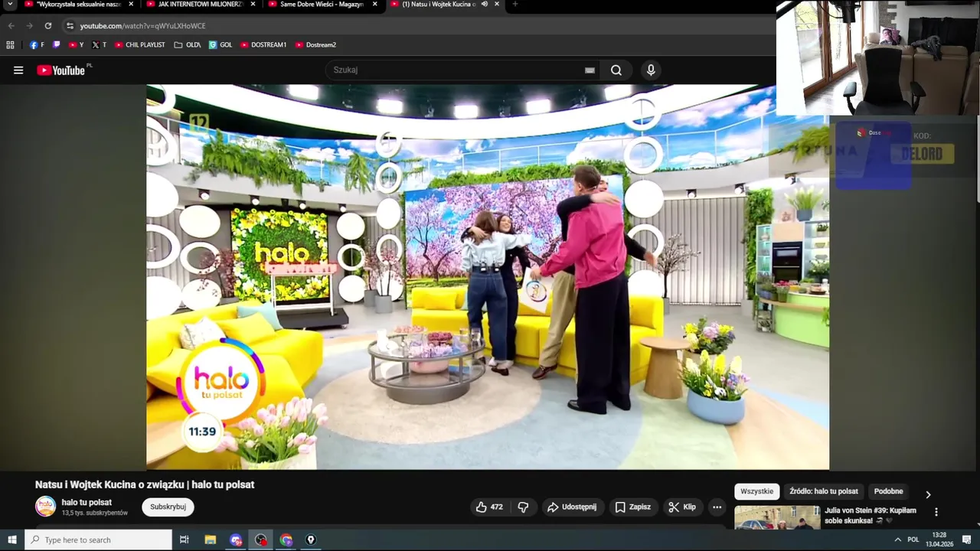Share video using Udostępnij button
Image resolution: width=980 pixels, height=551 pixels.
(572, 507)
